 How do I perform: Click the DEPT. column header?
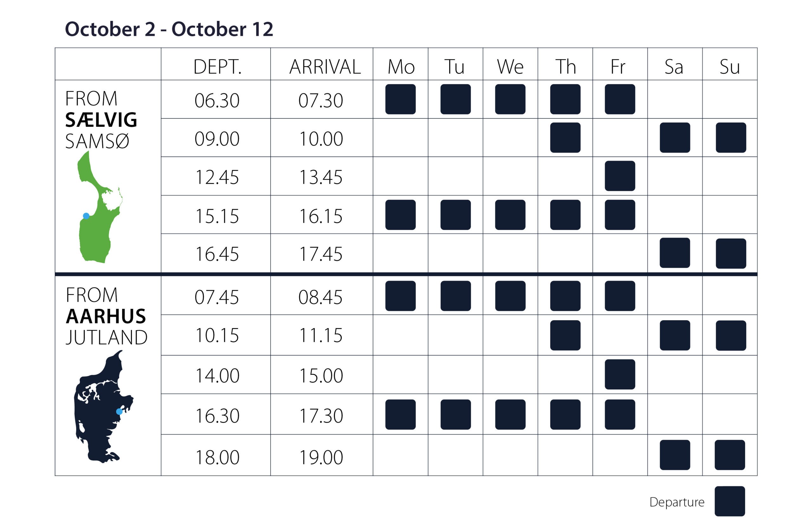tap(217, 67)
